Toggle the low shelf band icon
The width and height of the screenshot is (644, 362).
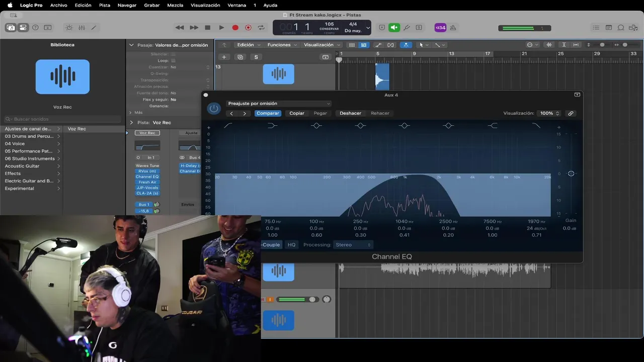[272, 125]
